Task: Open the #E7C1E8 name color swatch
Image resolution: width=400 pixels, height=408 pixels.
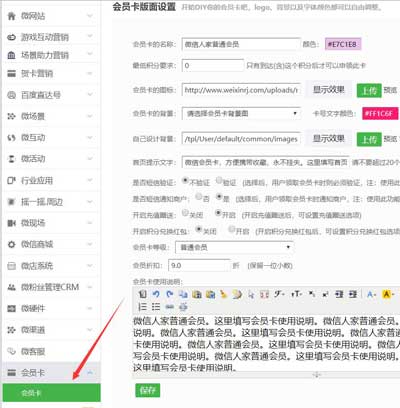Action: click(343, 44)
